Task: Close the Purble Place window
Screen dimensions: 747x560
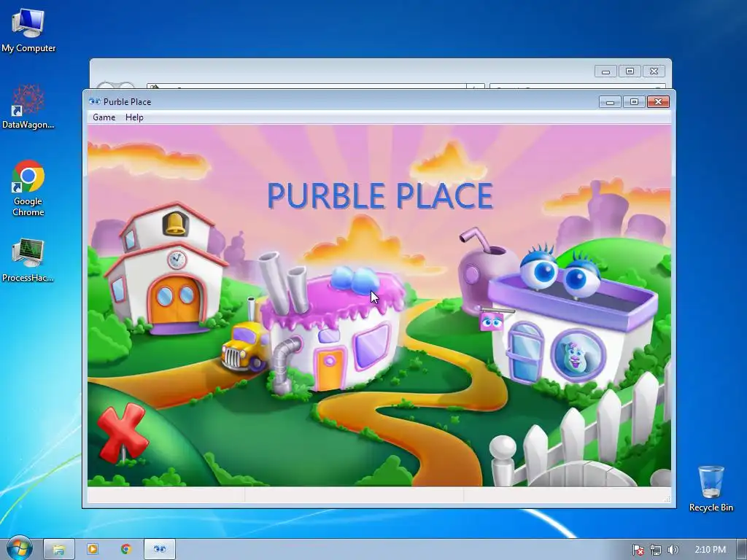Action: click(659, 102)
